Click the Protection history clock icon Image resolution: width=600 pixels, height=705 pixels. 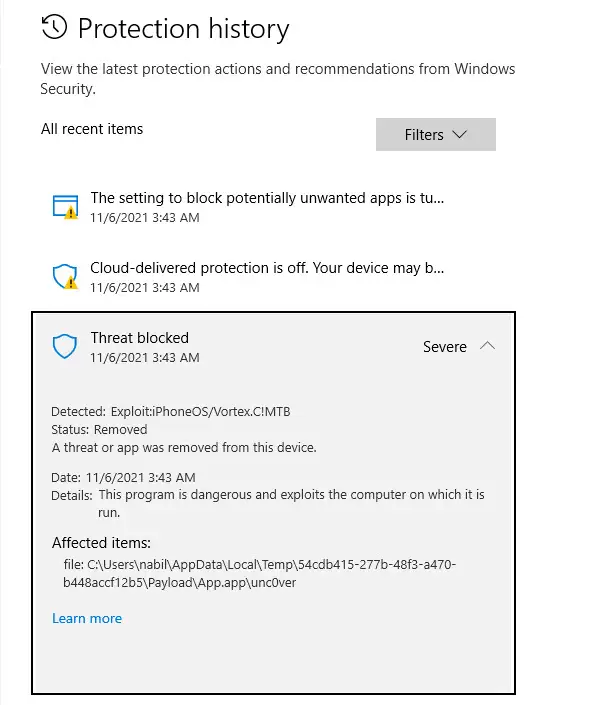[54, 27]
